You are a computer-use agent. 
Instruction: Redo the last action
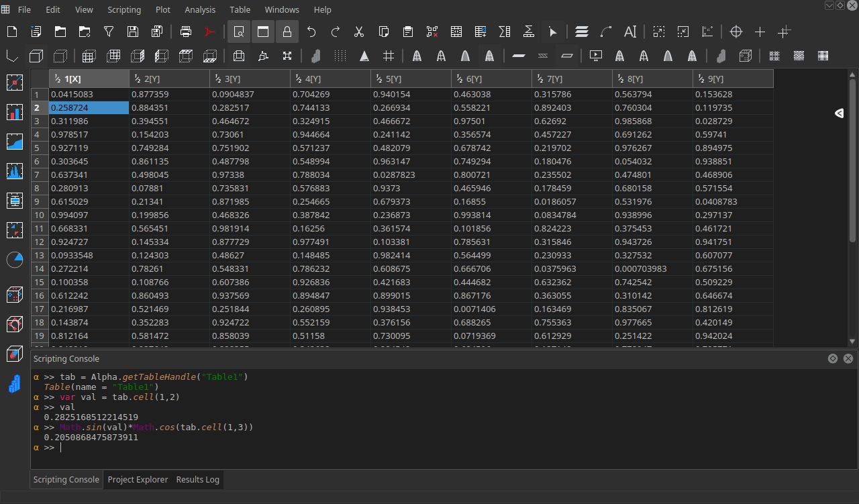tap(335, 32)
